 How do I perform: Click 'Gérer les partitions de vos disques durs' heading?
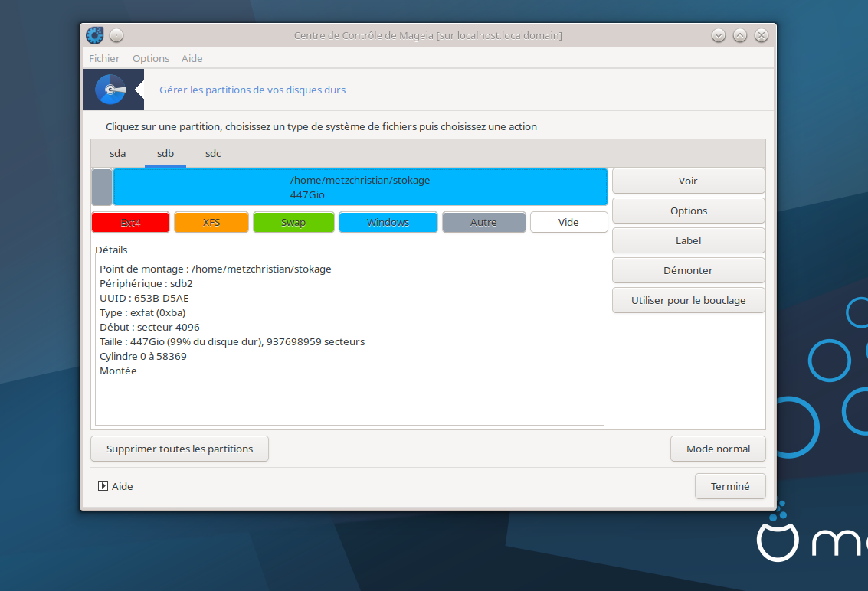pos(252,90)
